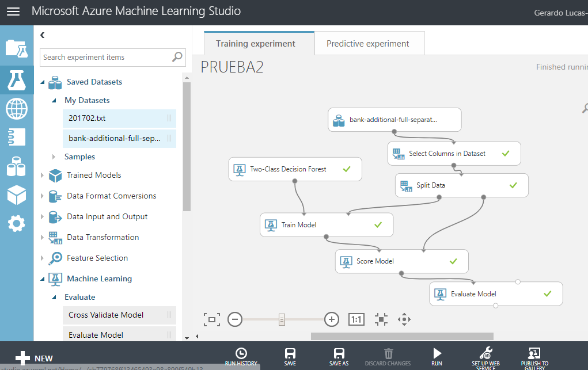Image resolution: width=588 pixels, height=370 pixels.
Task: Click the checkmark on Evaluate Model module
Action: tap(547, 293)
